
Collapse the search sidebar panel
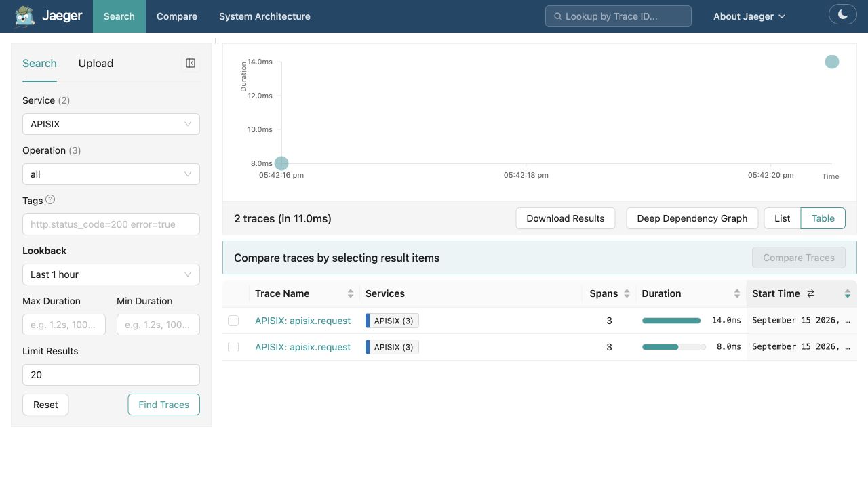[191, 63]
